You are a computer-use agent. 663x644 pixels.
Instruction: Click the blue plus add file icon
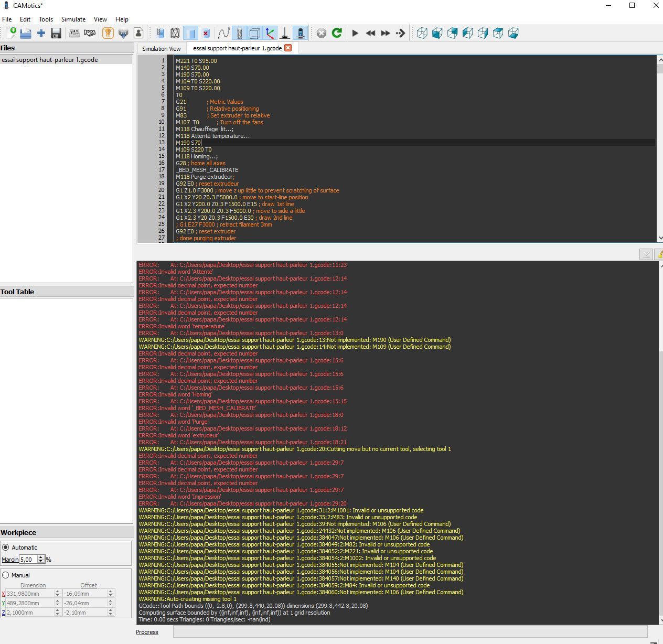(x=41, y=33)
